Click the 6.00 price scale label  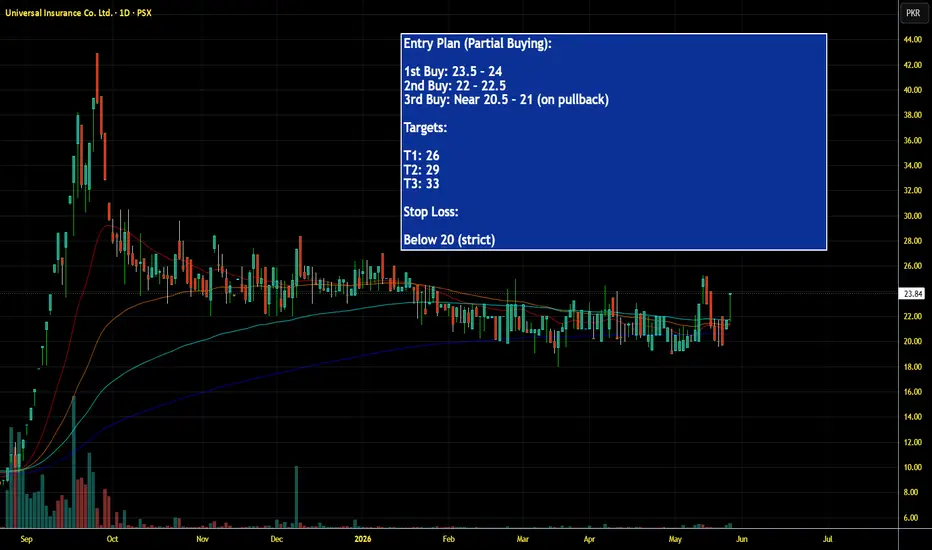913,518
